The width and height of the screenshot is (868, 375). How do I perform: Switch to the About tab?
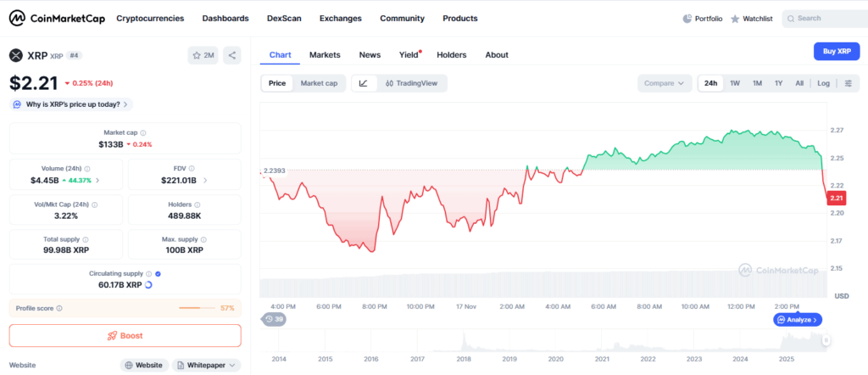pyautogui.click(x=497, y=55)
